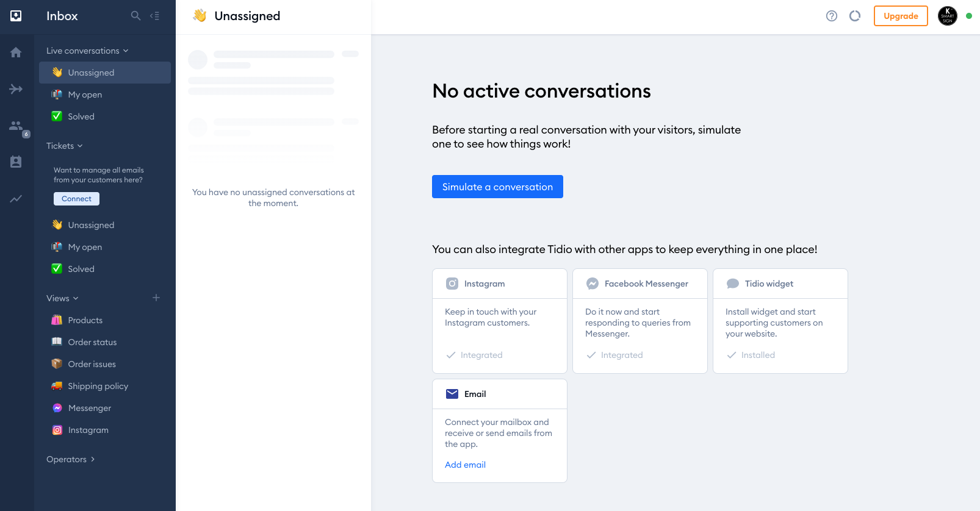Collapse the Live conversations section
980x511 pixels.
pos(87,51)
